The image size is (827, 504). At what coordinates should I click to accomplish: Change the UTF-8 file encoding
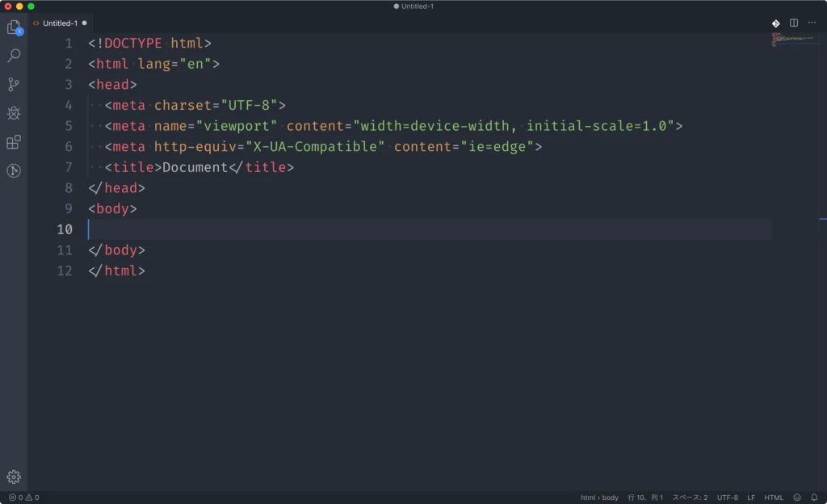click(x=727, y=498)
